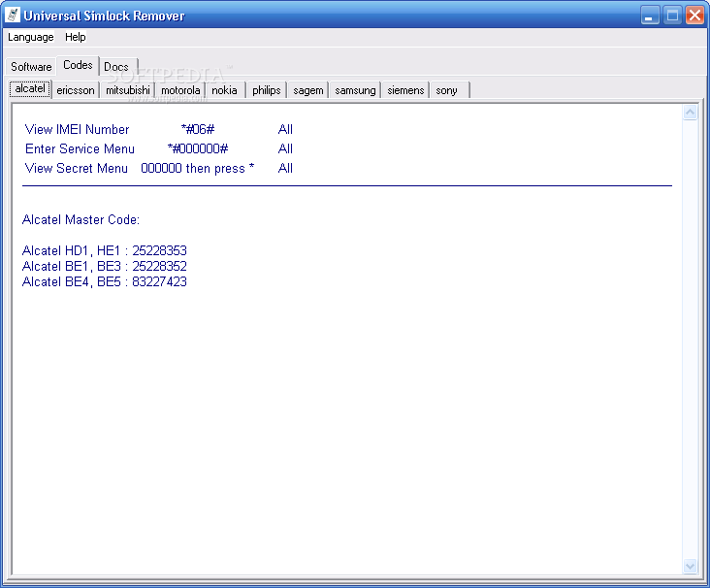Open the mitsubishi codes tab
Viewport: 710px width, 588px height.
pyautogui.click(x=128, y=90)
